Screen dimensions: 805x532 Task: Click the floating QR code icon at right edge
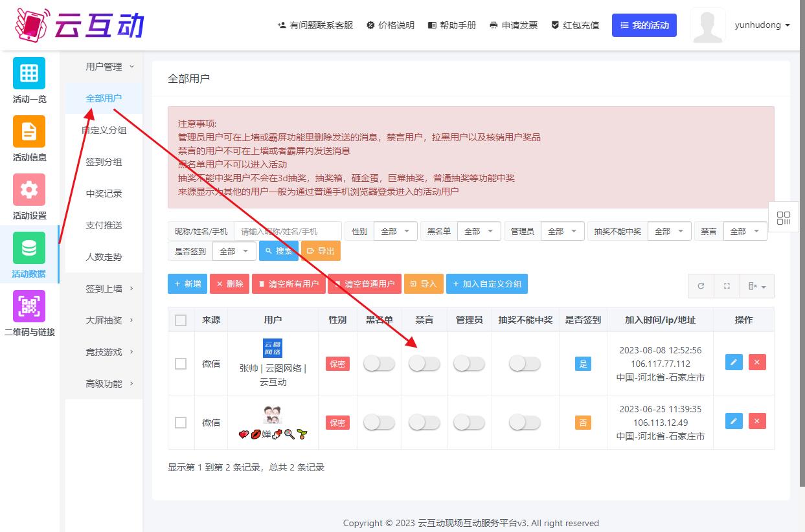tap(784, 218)
